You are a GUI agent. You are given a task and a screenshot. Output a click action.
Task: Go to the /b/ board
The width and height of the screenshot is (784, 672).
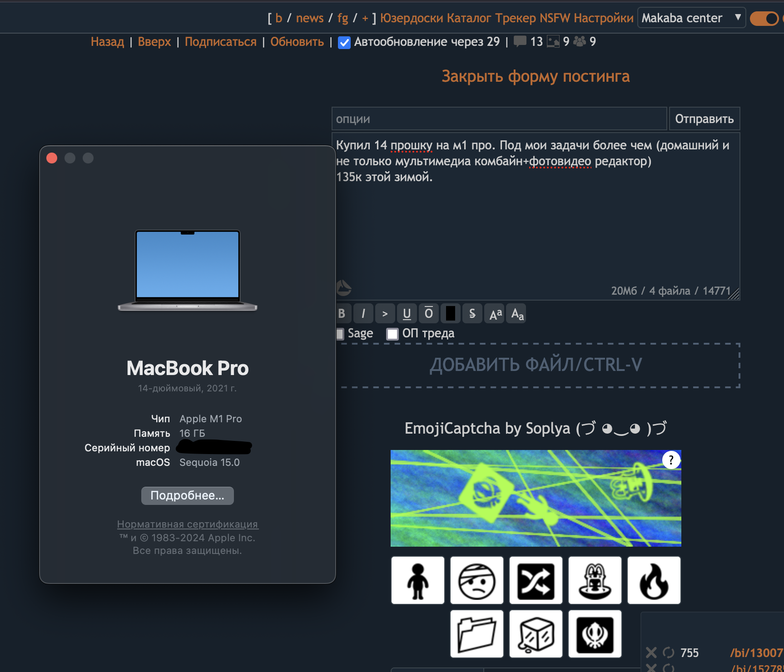pyautogui.click(x=279, y=18)
